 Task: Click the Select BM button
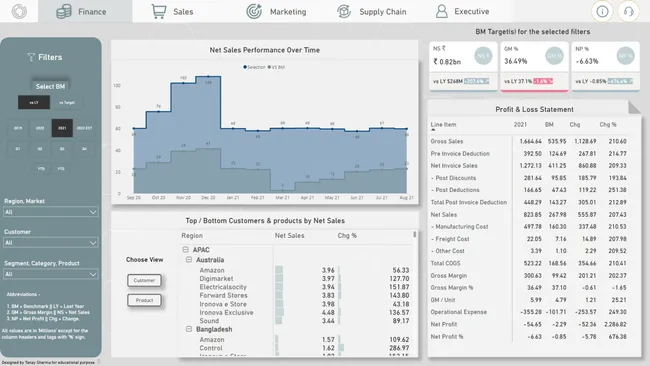(50, 86)
